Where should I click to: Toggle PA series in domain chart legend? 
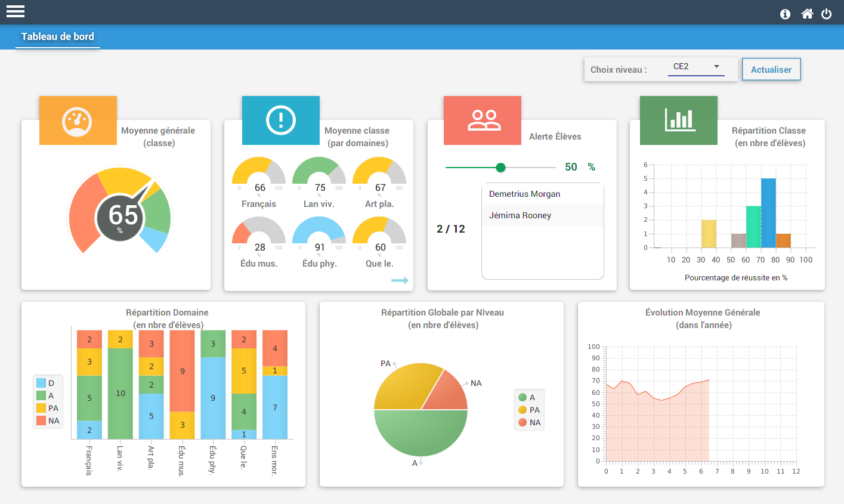48,408
